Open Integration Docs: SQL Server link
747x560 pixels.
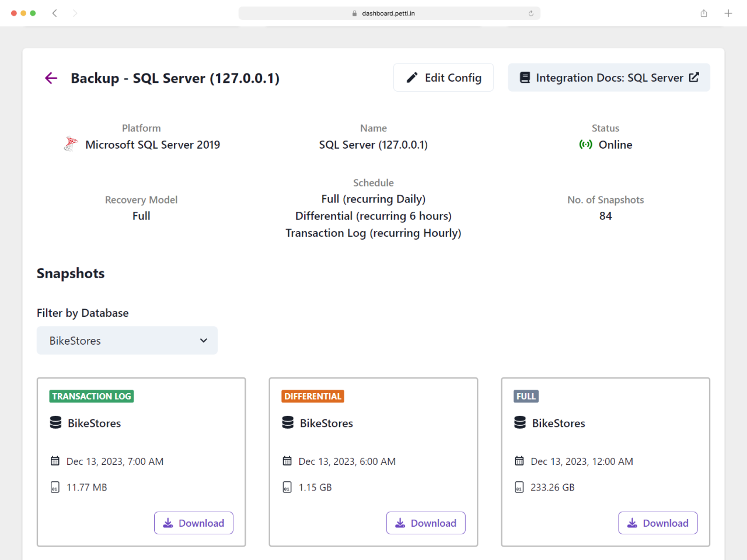point(609,78)
